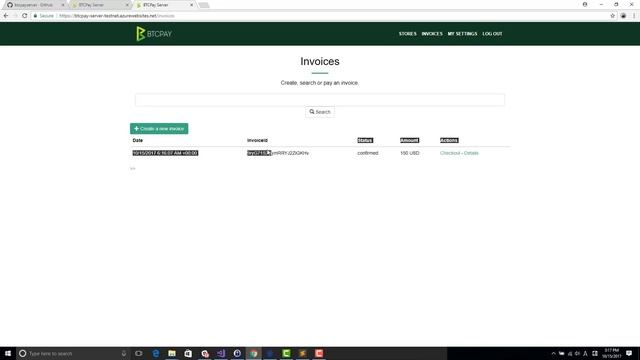Open the Chrome three-dot menu
This screenshot has height=360, width=640.
pos(634,16)
